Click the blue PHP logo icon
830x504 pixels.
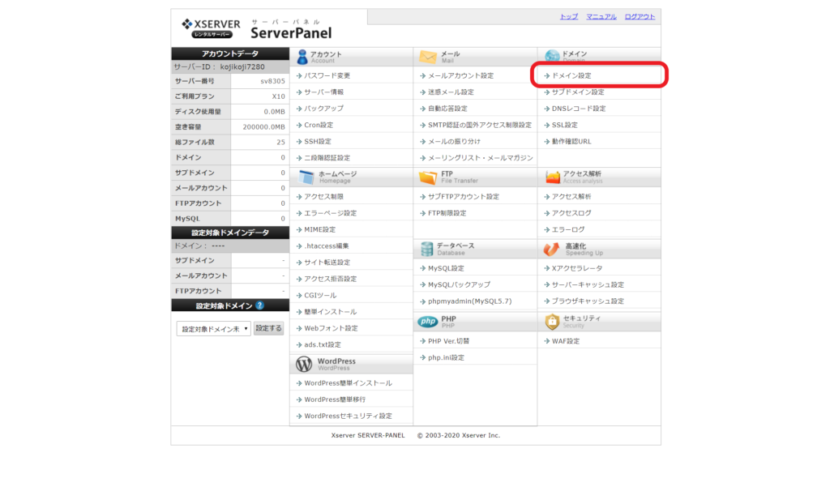(428, 322)
